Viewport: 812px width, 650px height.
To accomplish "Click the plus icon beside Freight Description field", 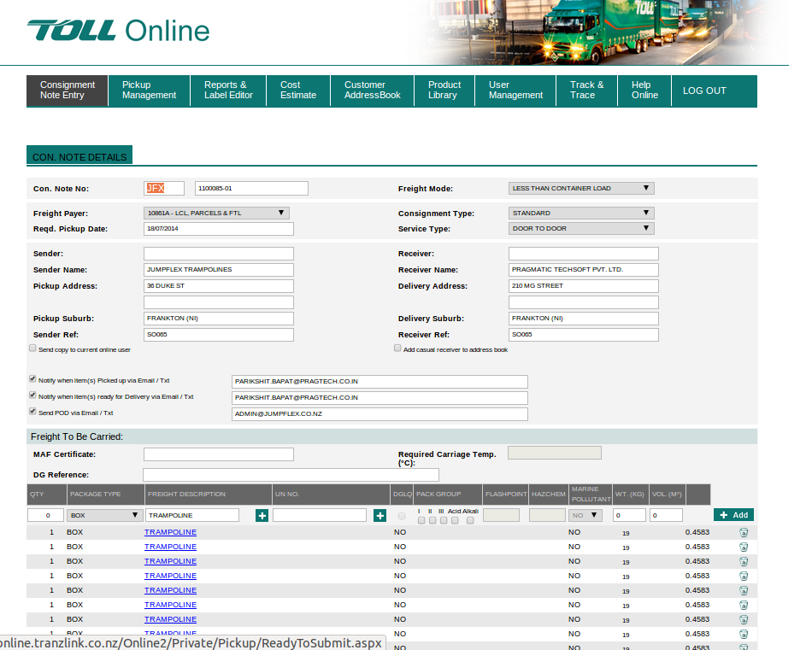I will (x=262, y=515).
